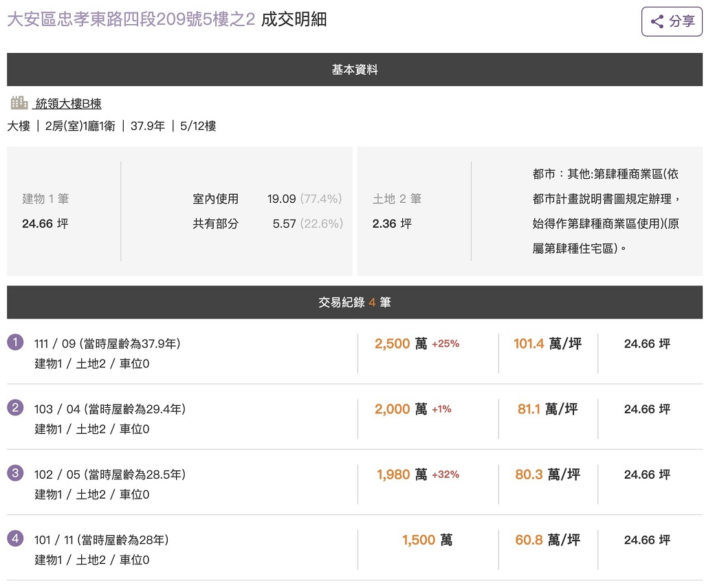The image size is (704, 588).
Task: Open the 111 / 09 transaction record
Action: [107, 344]
